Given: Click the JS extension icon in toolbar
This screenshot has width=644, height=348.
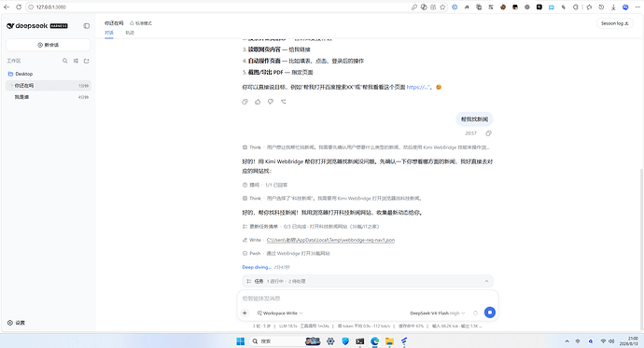Looking at the screenshot, I should [x=467, y=7].
